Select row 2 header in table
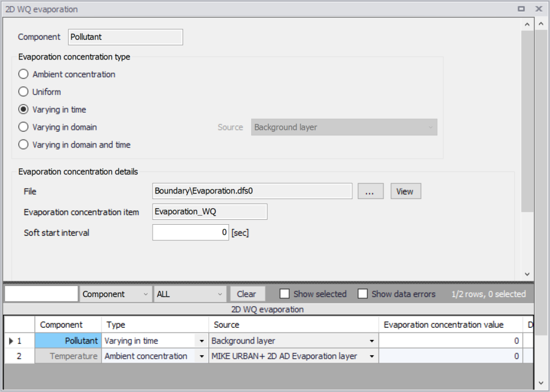Screen dimensions: 550x392 coord(19,356)
